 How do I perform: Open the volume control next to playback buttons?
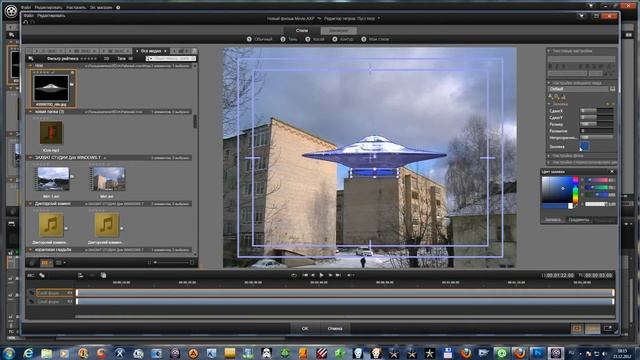(350, 276)
